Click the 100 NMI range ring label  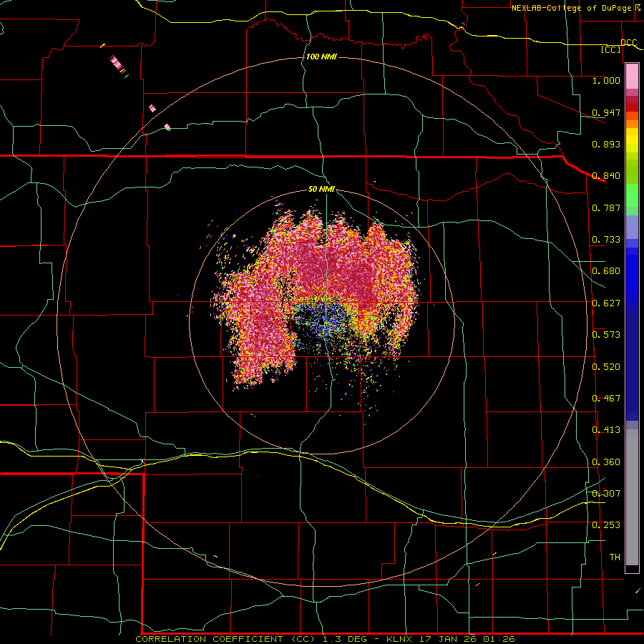coord(321,57)
